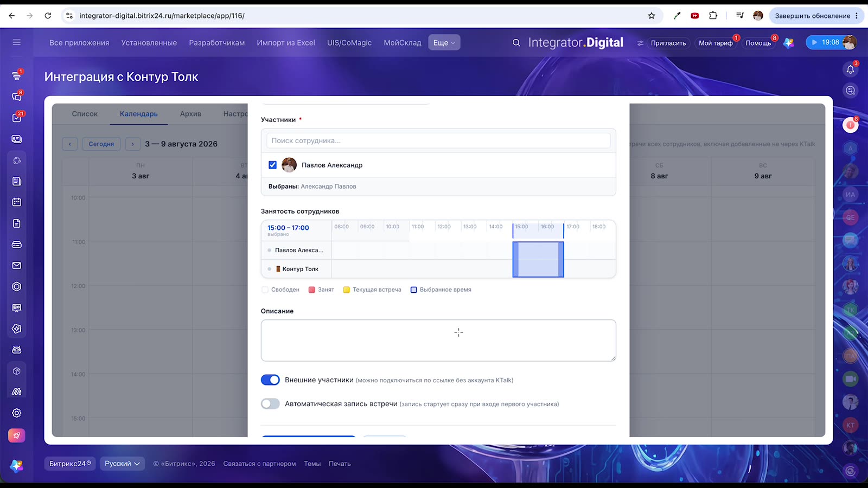The image size is (868, 488).
Task: Click the search magnifier icon in header
Action: (x=516, y=43)
